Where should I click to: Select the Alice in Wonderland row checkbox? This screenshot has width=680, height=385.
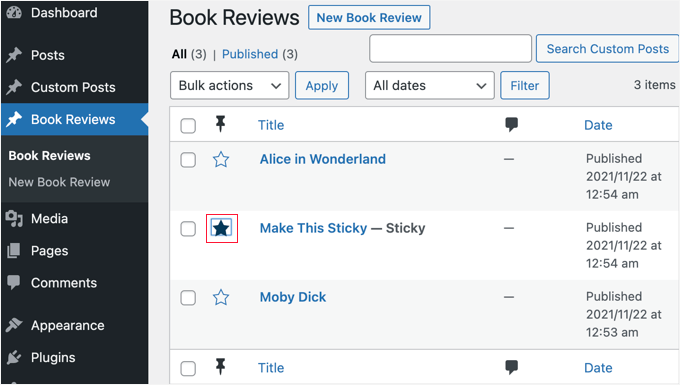188,160
